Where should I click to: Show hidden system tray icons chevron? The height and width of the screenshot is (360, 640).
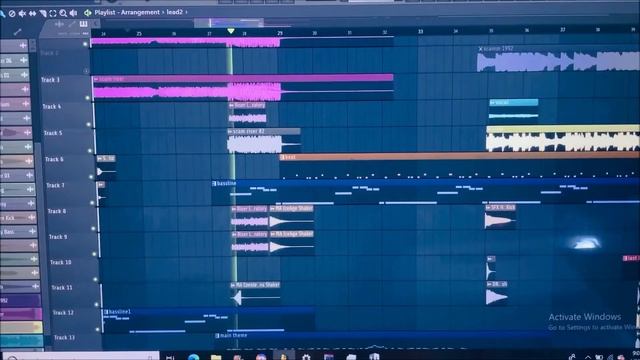click(588, 357)
